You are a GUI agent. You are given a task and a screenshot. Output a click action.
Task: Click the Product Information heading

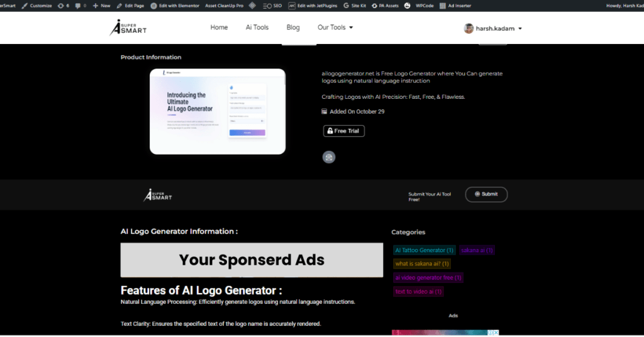click(151, 57)
